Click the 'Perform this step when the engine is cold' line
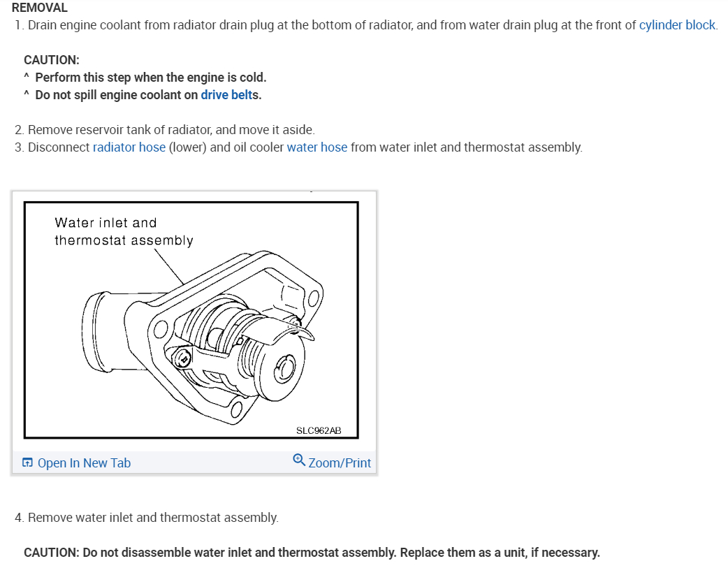This screenshot has width=728, height=568. coord(150,78)
